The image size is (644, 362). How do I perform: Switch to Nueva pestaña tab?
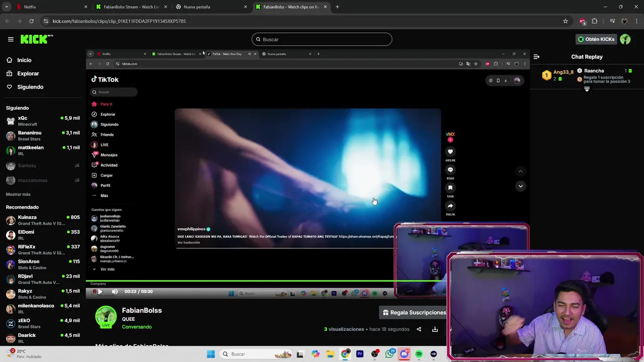[x=210, y=7]
